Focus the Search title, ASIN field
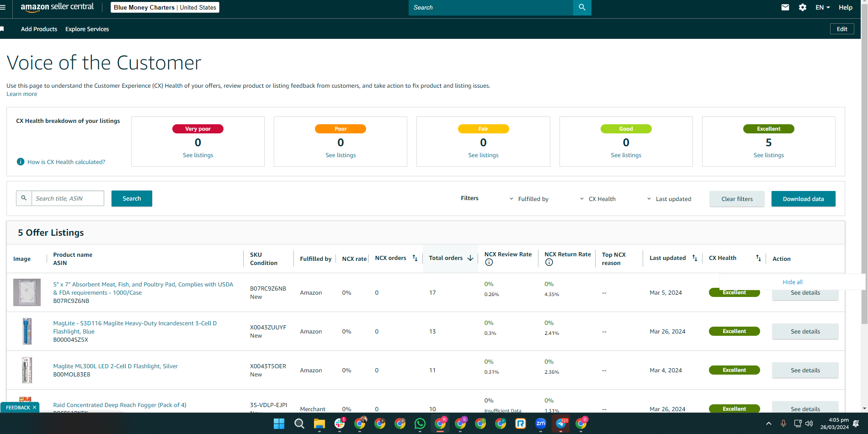Screen dimensions: 868x434 [68, 198]
